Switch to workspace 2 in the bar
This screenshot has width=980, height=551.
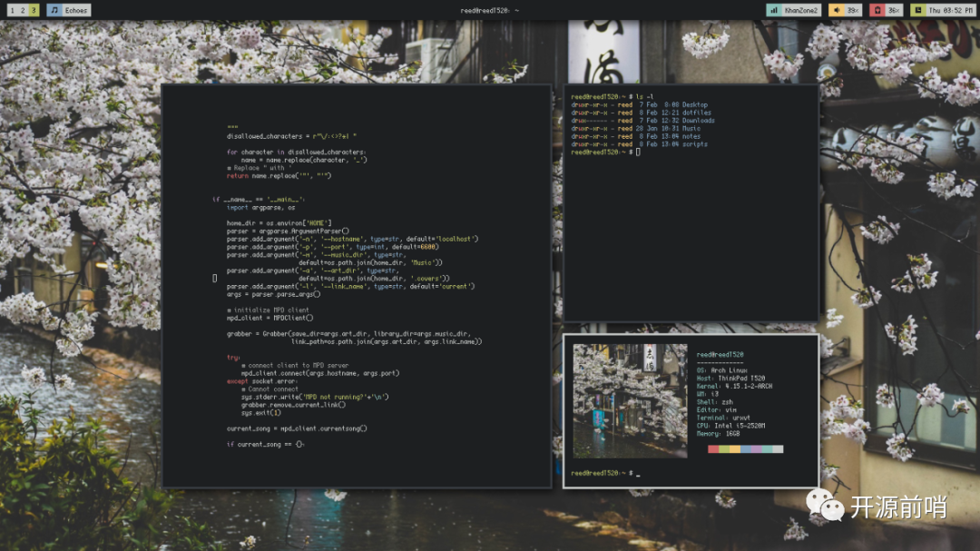coord(22,9)
